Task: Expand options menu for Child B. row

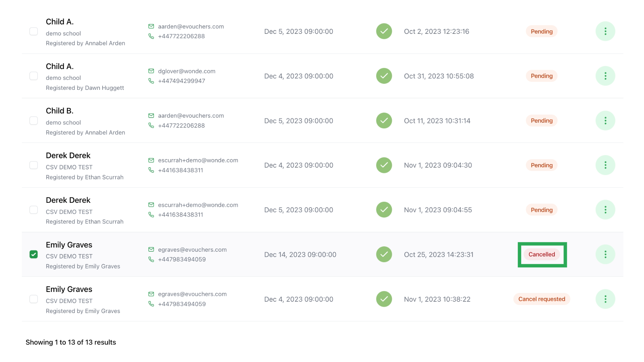Action: [605, 121]
